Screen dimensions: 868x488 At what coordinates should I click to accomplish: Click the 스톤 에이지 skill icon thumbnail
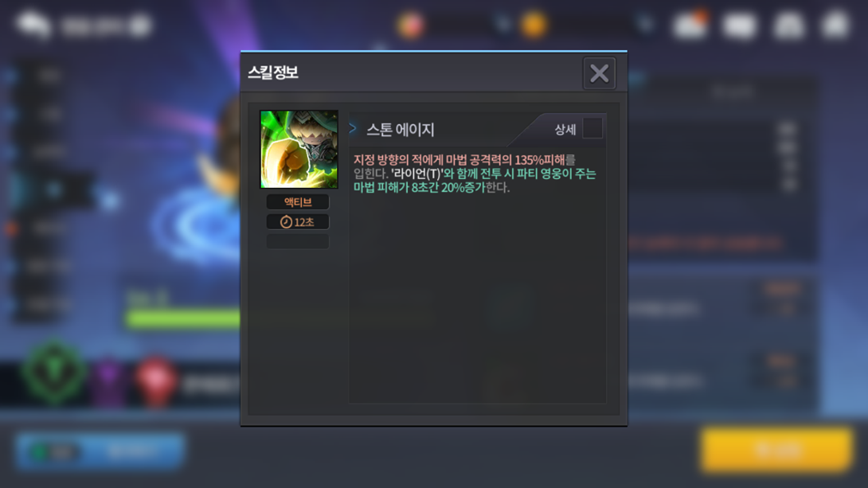coord(299,150)
